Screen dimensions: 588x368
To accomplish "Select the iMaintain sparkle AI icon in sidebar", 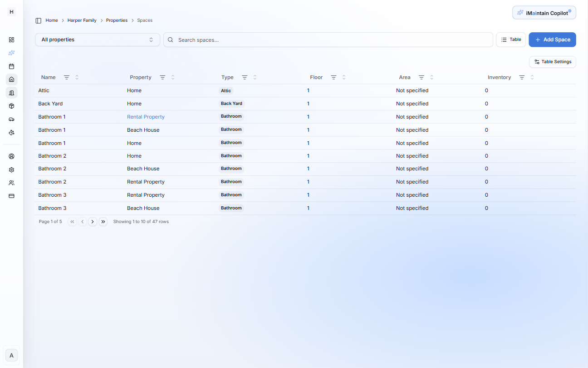I will (11, 53).
